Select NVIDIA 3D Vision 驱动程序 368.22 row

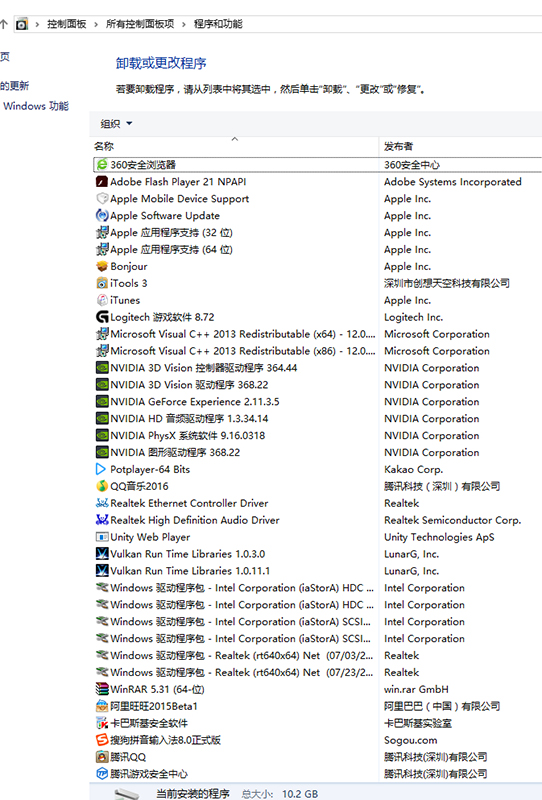[315, 385]
